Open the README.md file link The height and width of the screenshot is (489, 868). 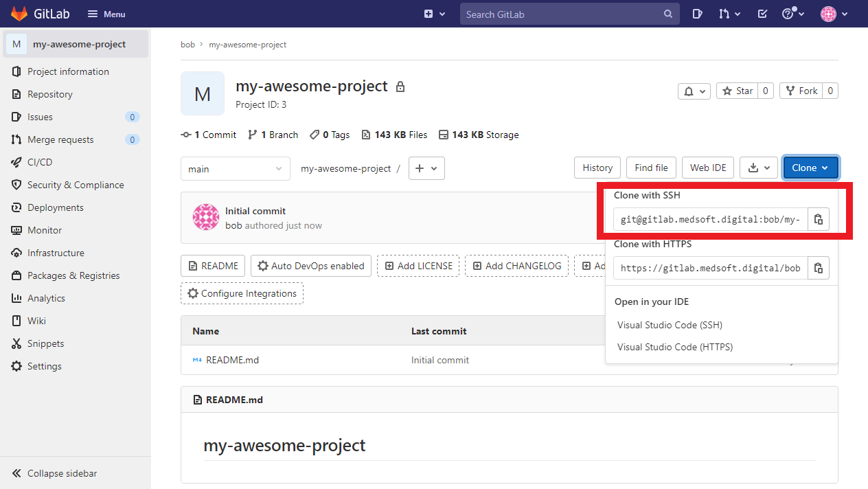(x=232, y=360)
